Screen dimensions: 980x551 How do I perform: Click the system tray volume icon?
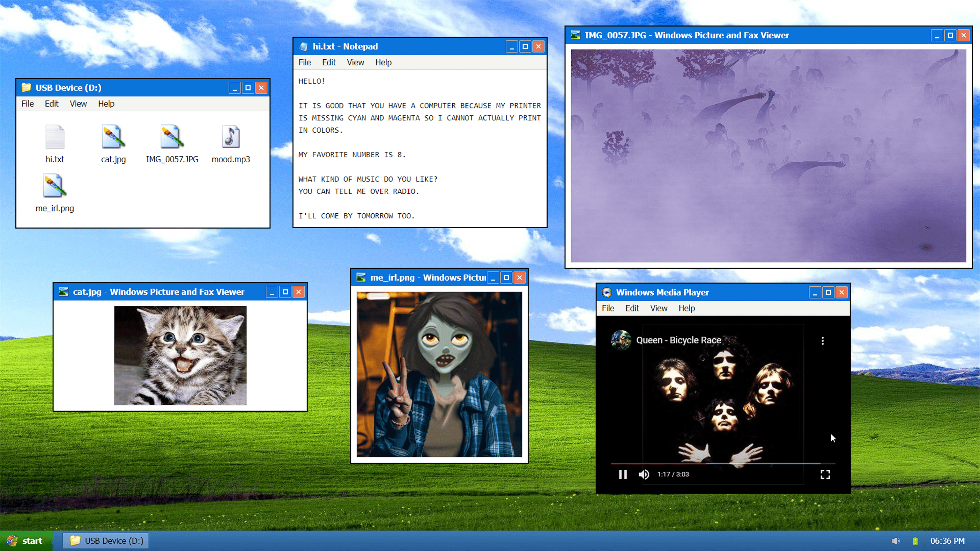[895, 541]
